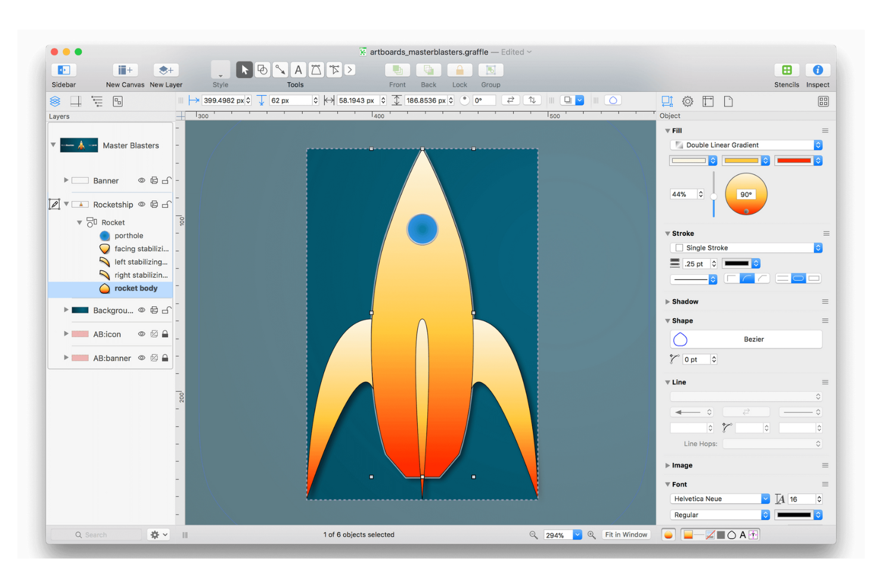Select the Line tool
The height and width of the screenshot is (588, 882).
(x=280, y=70)
